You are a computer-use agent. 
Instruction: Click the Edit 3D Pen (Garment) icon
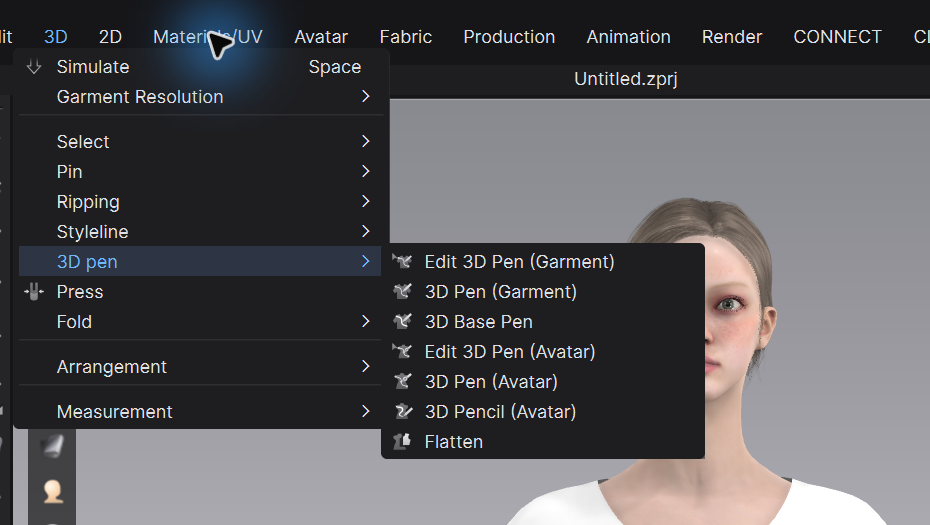coord(402,261)
